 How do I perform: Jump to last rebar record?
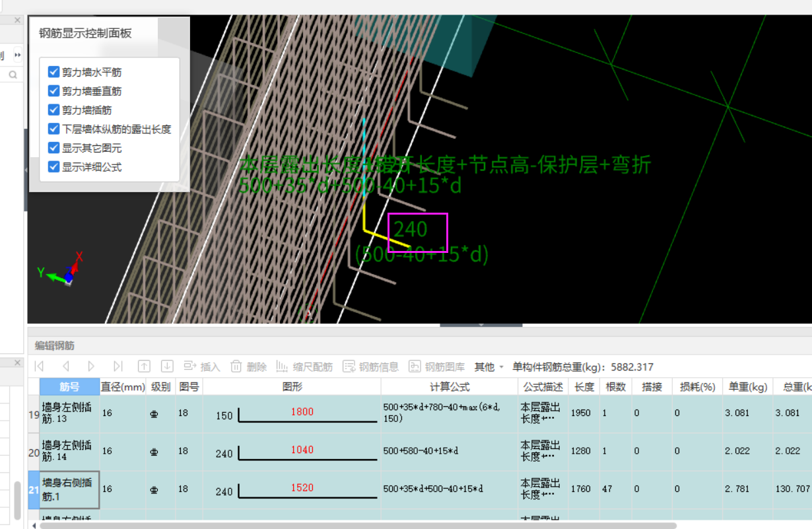point(118,367)
